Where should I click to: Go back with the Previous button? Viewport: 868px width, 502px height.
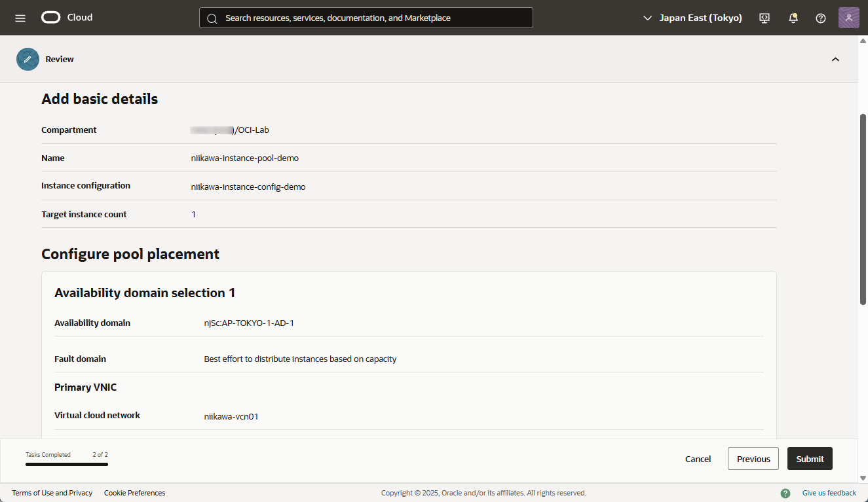[x=753, y=459]
